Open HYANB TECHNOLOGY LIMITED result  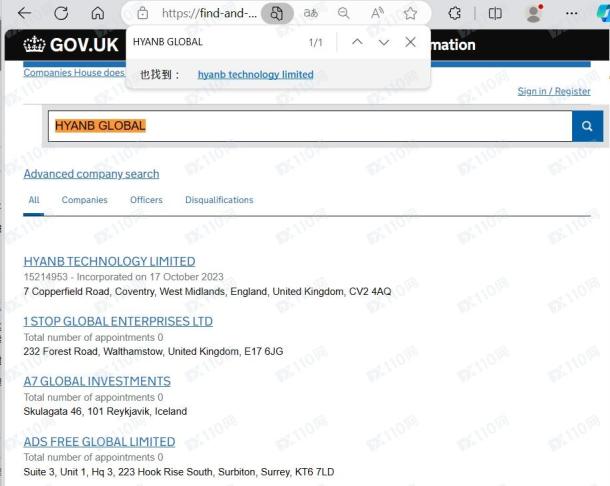(109, 261)
